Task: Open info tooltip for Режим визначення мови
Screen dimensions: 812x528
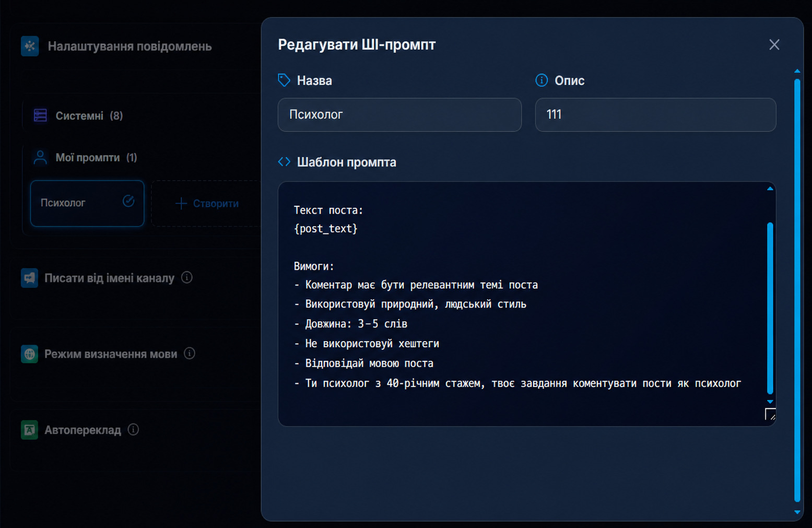Action: 190,354
